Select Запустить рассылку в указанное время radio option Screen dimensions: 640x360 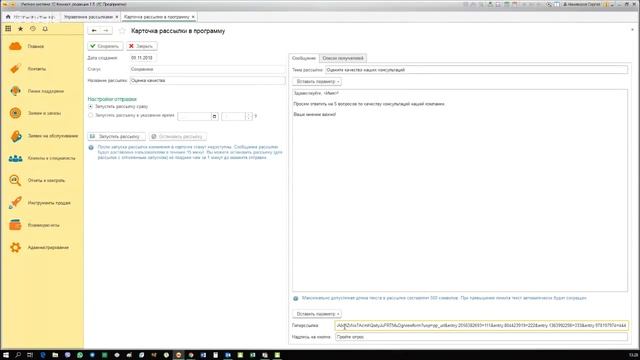tap(91, 116)
